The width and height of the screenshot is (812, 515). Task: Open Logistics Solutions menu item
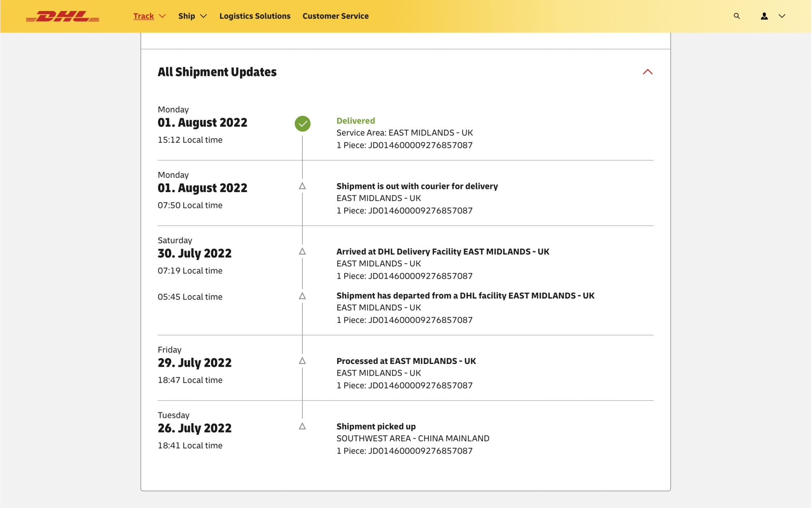(255, 16)
